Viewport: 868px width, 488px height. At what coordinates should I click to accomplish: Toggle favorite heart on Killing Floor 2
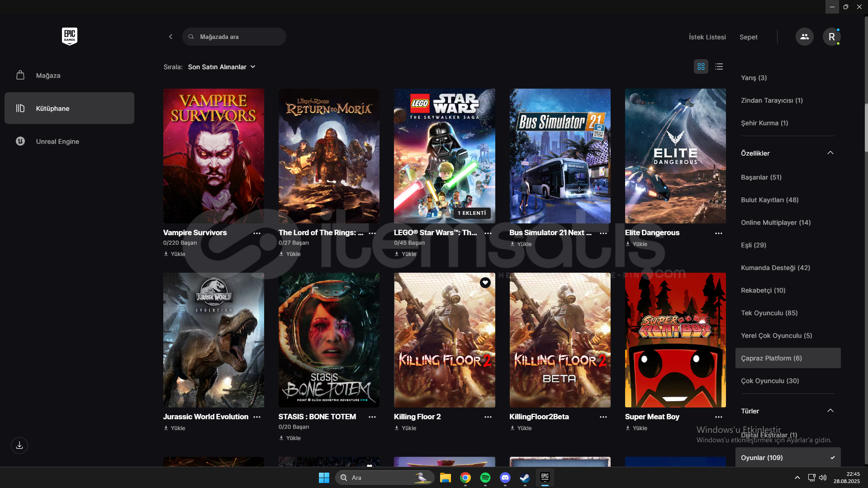[485, 283]
